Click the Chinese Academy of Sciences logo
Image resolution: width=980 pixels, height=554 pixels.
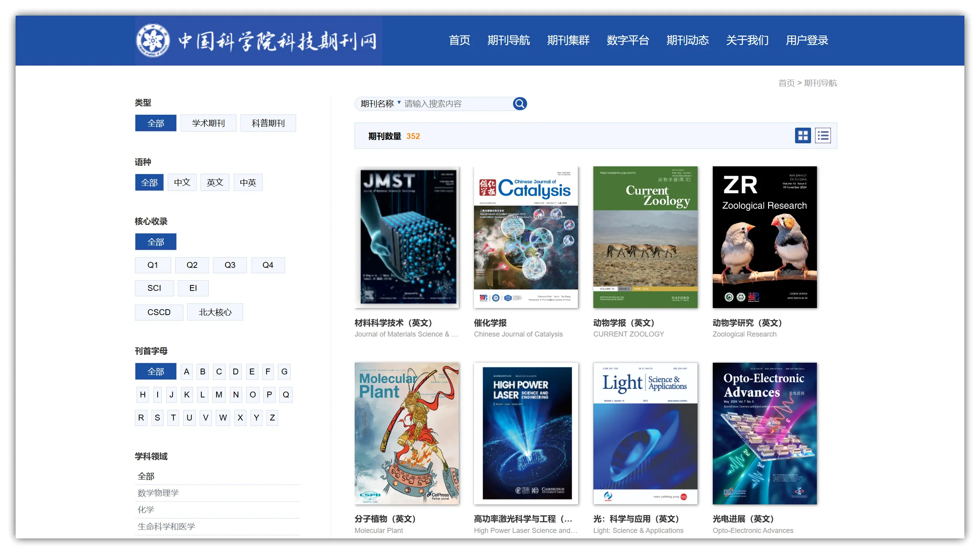click(x=153, y=40)
